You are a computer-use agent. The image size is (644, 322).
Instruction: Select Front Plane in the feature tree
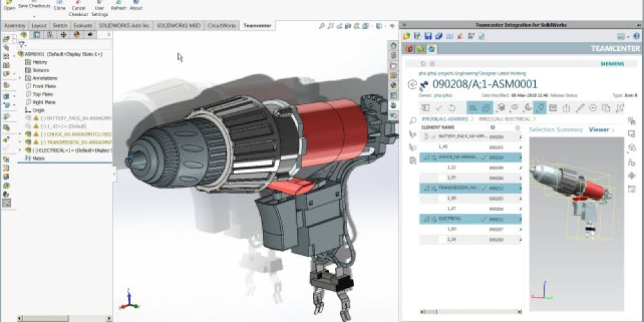(44, 86)
